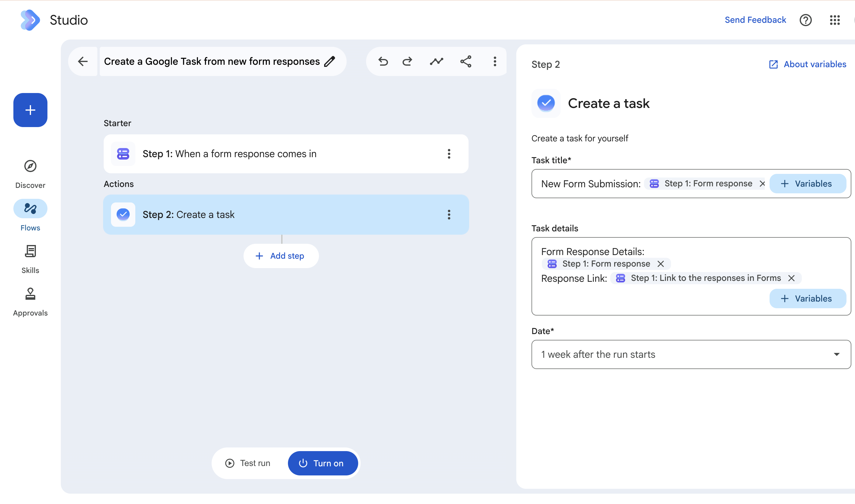855x504 pixels.
Task: Open the Google apps grid icon
Action: 835,20
